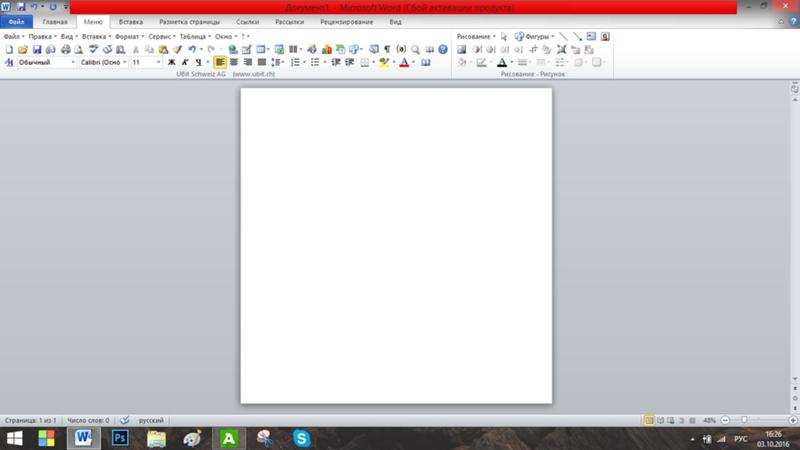Click the Save icon in the toolbar

click(37, 49)
